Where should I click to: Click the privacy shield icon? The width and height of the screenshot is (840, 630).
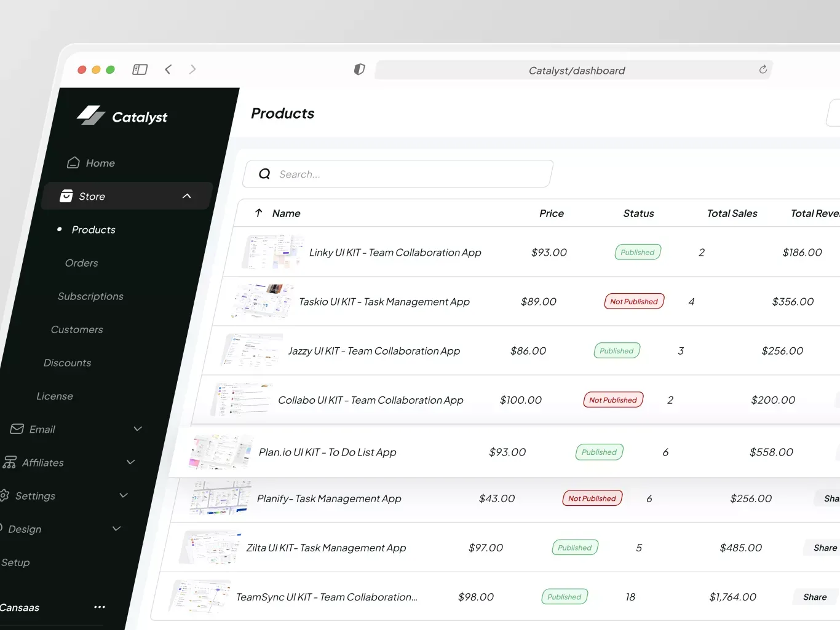pos(360,69)
